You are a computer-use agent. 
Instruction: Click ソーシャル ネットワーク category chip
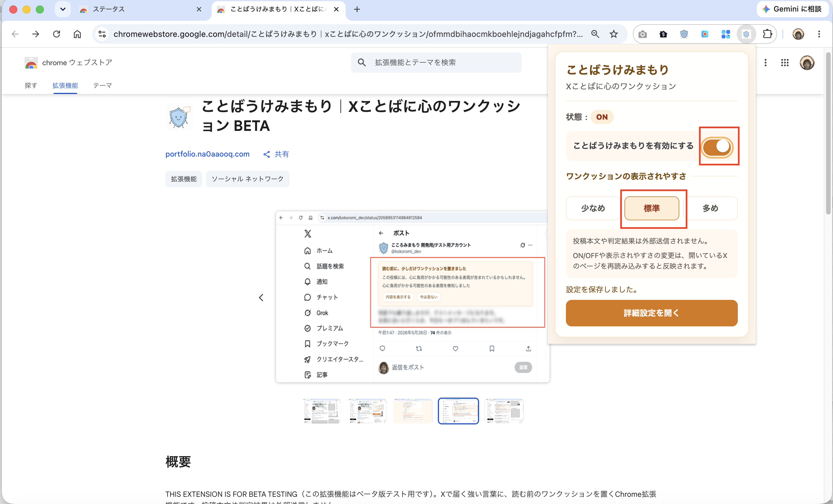pos(247,179)
